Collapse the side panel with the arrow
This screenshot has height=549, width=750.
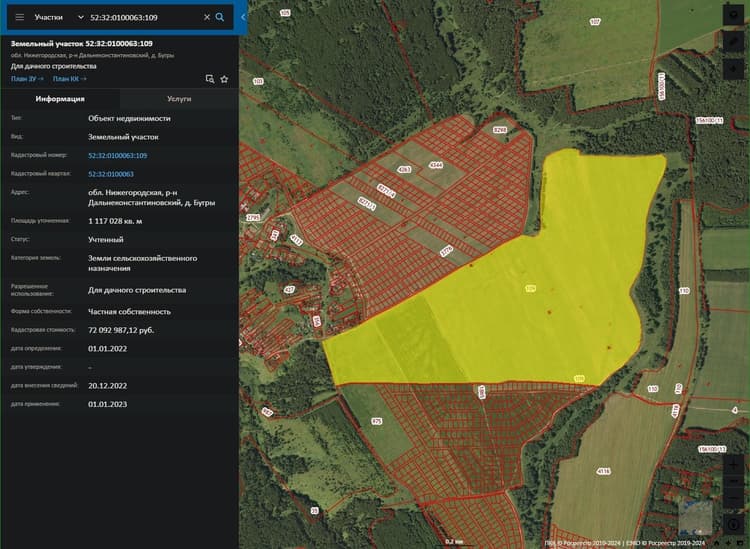pos(243,17)
